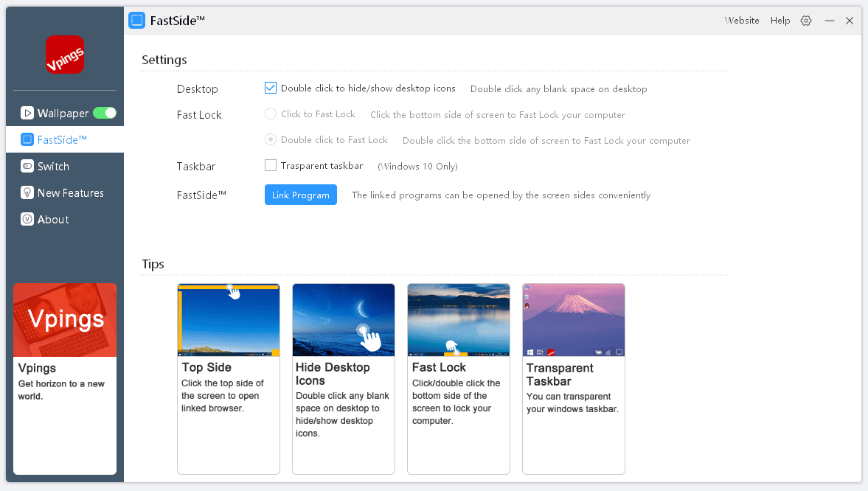Click the 'Fast Lock' settings label
Image resolution: width=868 pixels, height=491 pixels.
199,114
